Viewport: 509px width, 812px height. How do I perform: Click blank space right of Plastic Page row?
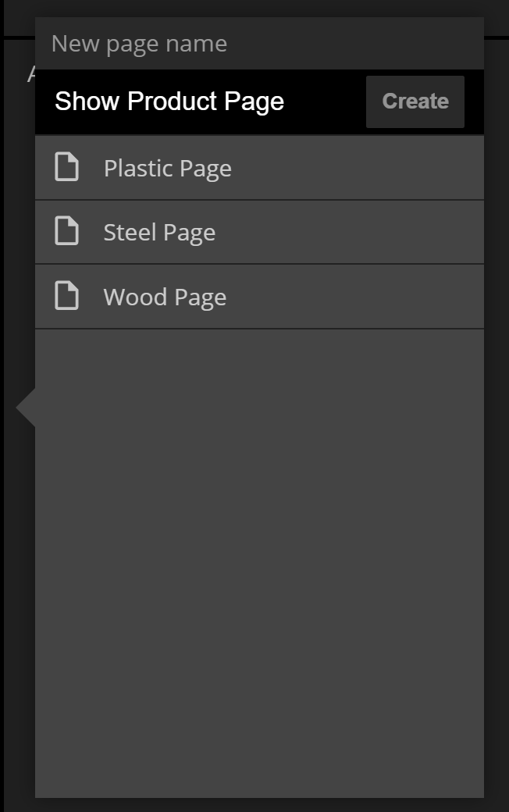(x=359, y=168)
